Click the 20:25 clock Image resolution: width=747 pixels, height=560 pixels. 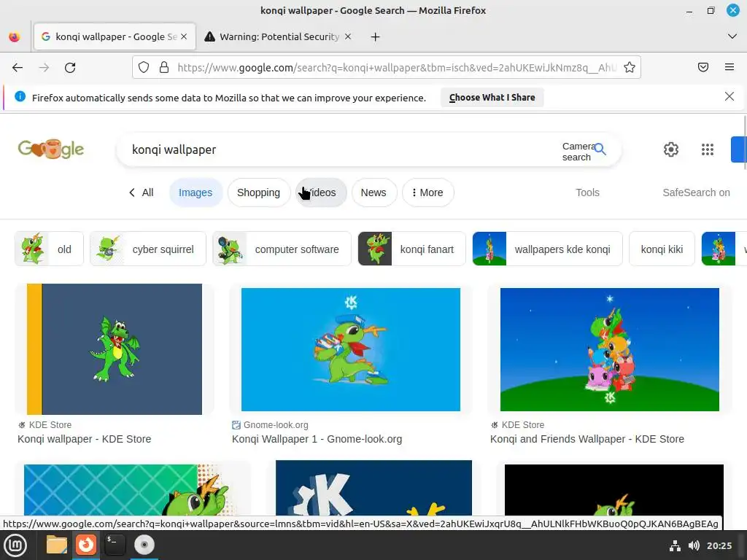(x=719, y=545)
